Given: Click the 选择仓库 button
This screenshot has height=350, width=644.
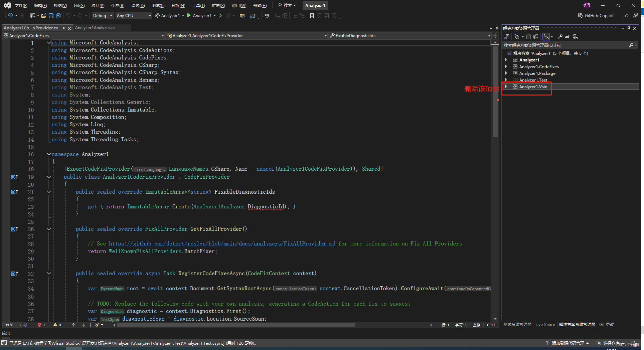Looking at the screenshot, I should pos(609,343).
